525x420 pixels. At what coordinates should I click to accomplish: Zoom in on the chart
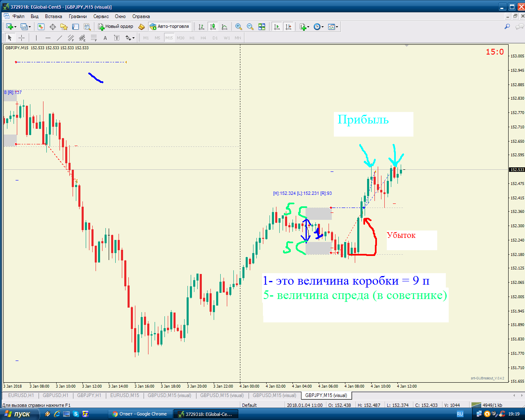pyautogui.click(x=239, y=27)
